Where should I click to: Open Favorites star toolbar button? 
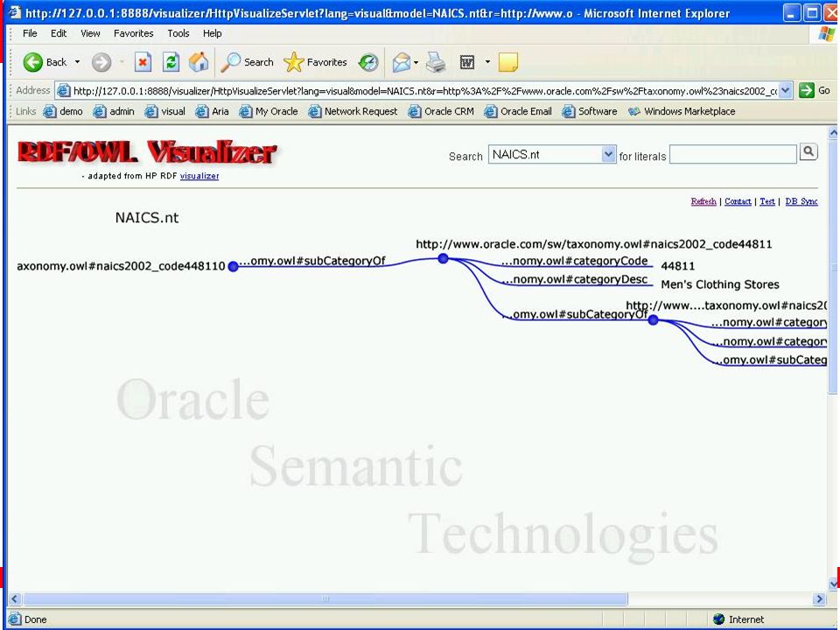[x=315, y=62]
